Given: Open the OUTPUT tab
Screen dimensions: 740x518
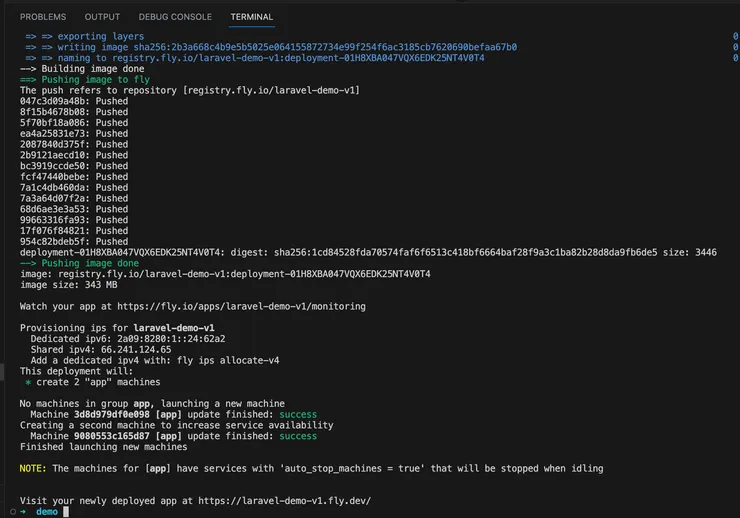Looking at the screenshot, I should click(x=102, y=17).
